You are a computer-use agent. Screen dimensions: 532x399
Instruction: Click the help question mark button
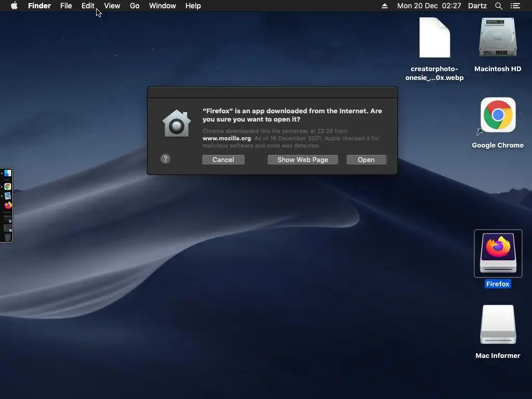[165, 159]
